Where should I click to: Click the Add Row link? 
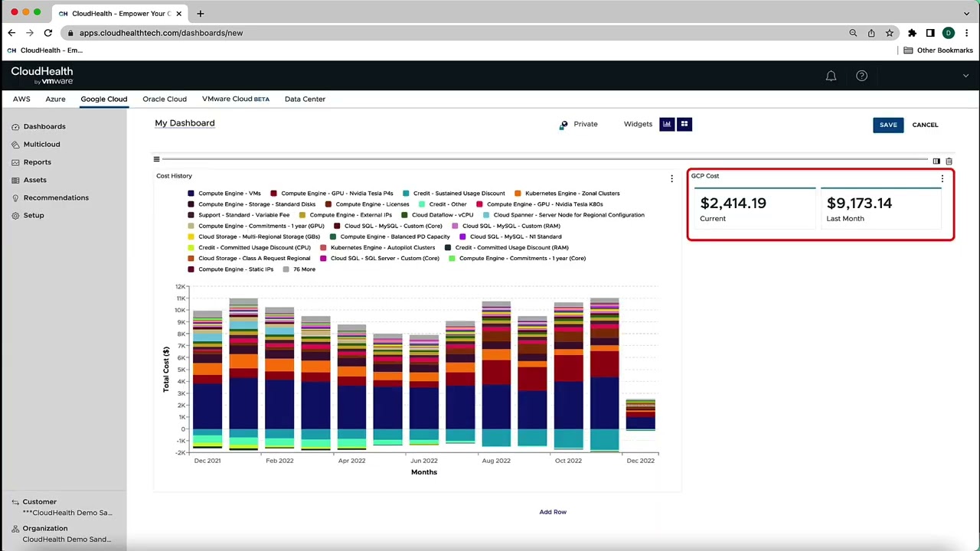coord(553,512)
